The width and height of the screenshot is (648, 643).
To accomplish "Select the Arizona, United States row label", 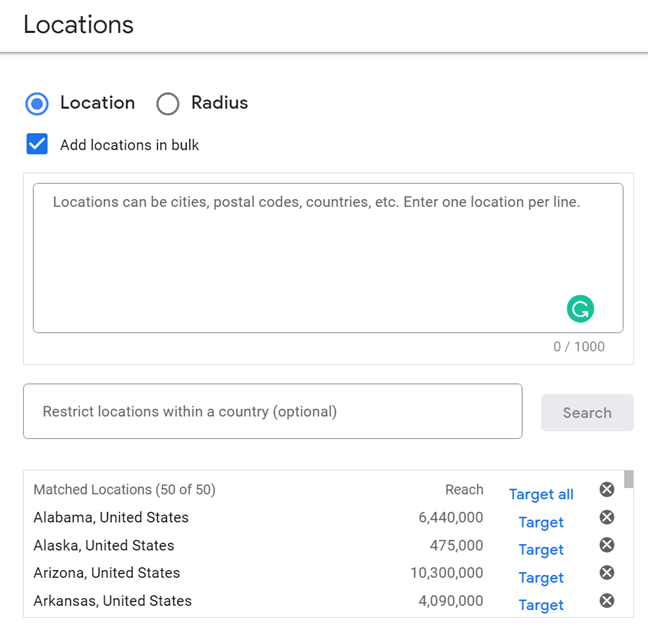I will pyautogui.click(x=107, y=573).
